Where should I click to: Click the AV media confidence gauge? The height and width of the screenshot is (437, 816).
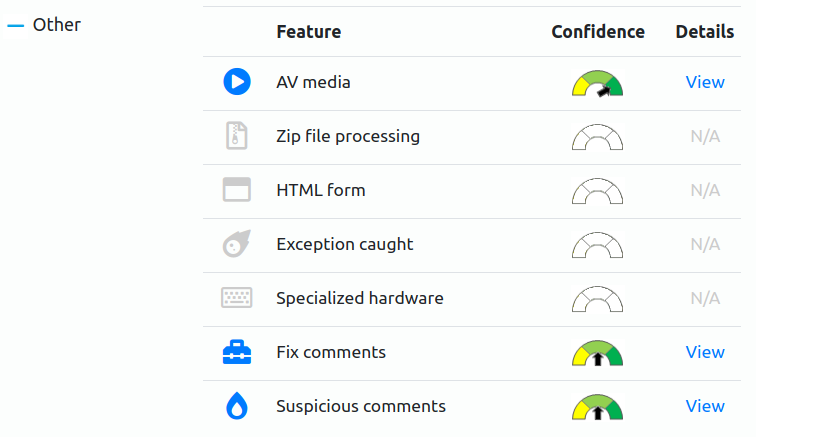tap(597, 83)
